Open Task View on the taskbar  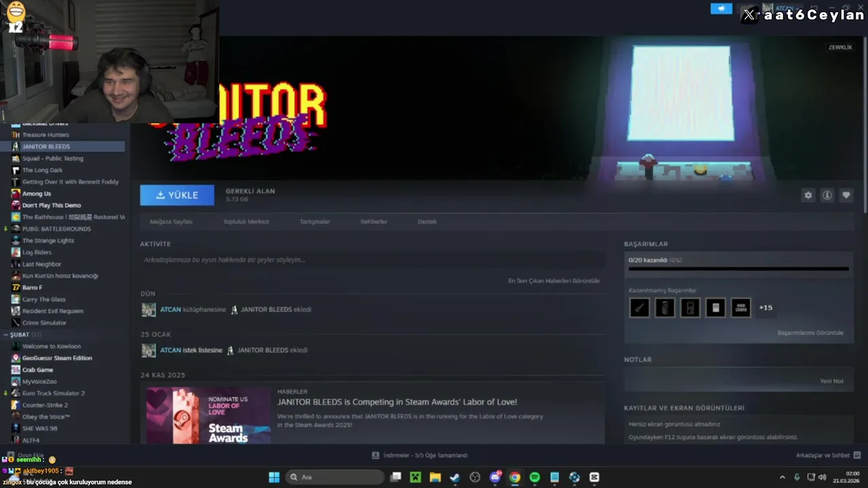tap(396, 477)
